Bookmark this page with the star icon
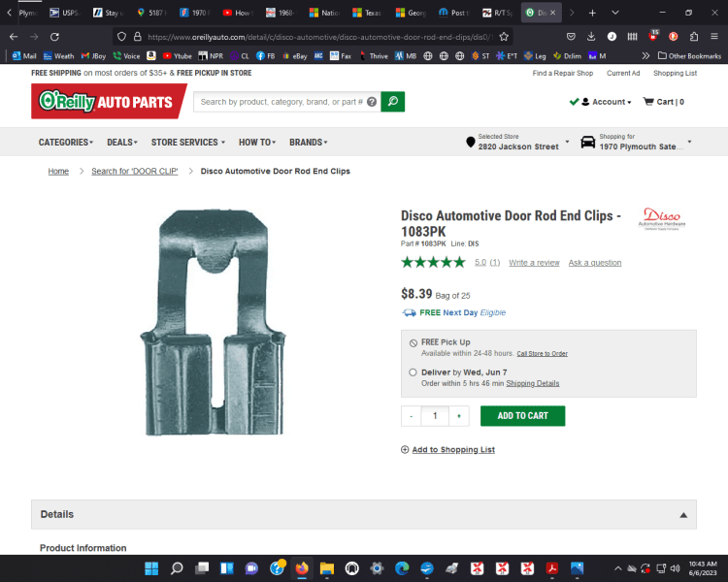 (504, 37)
